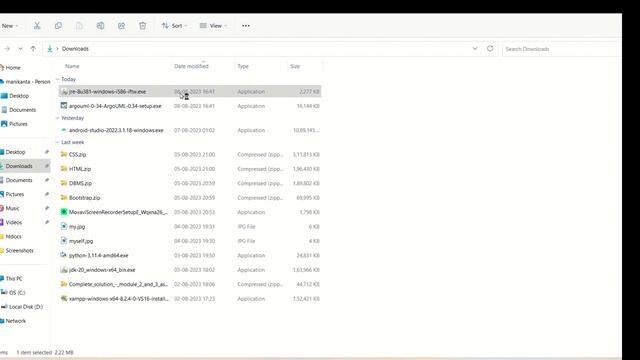Select Complete_solution module zip file

[x=190, y=284]
